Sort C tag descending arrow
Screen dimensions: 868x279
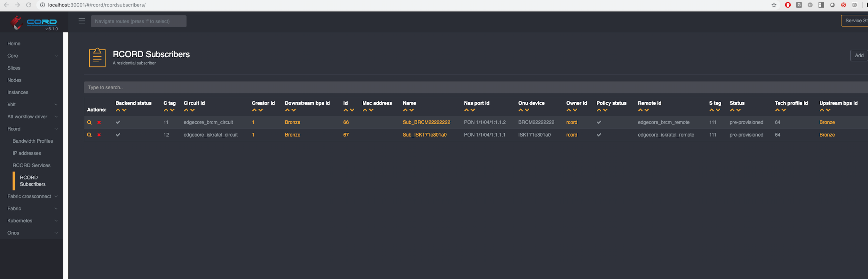point(172,110)
